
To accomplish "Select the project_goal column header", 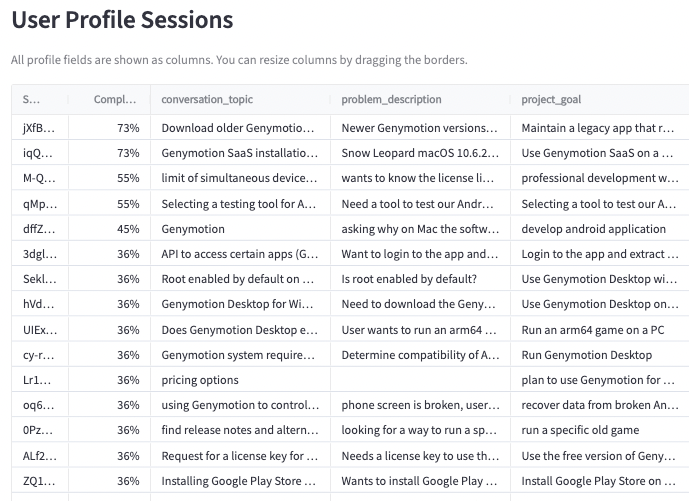I will [x=600, y=99].
